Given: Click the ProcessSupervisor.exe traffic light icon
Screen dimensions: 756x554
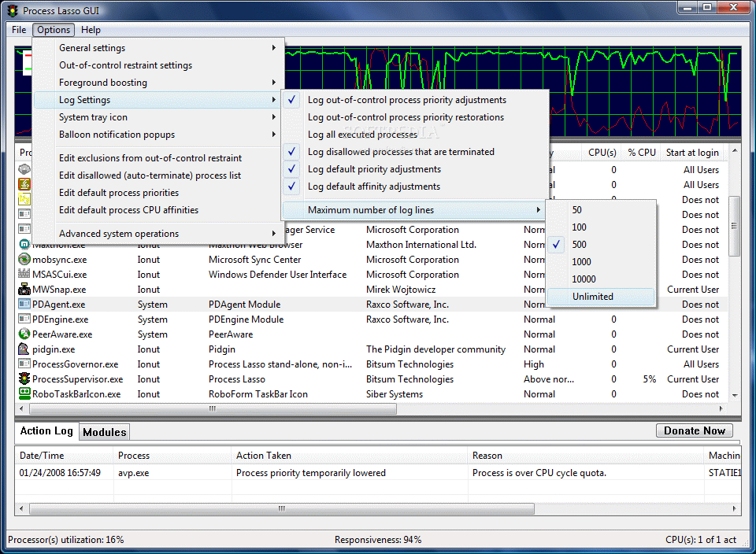Looking at the screenshot, I should pos(24,379).
